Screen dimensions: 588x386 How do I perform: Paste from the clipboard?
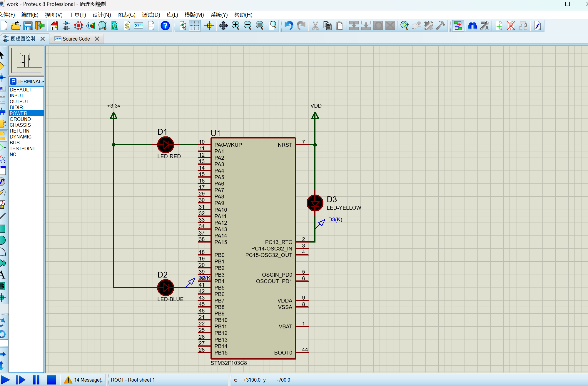(x=340, y=26)
